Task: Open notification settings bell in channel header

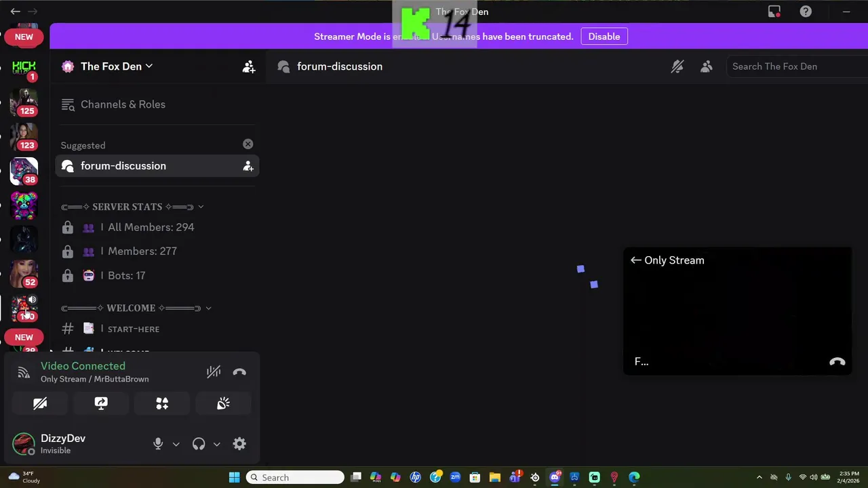Action: pos(677,66)
